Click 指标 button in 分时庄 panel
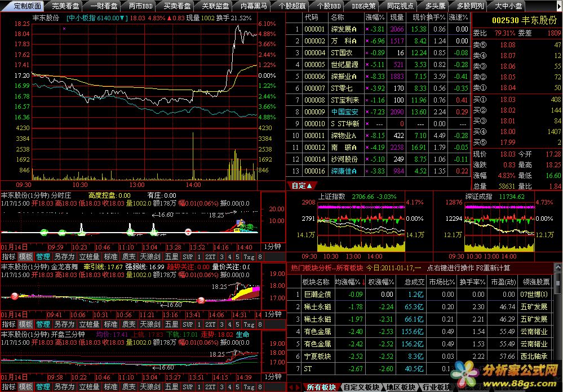Screen dimensions: 563x392 coord(8,257)
